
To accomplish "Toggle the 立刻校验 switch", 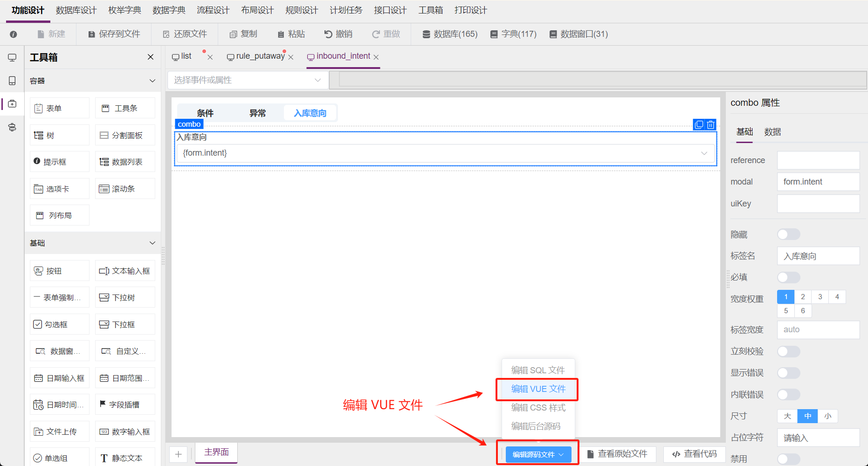I will point(788,351).
